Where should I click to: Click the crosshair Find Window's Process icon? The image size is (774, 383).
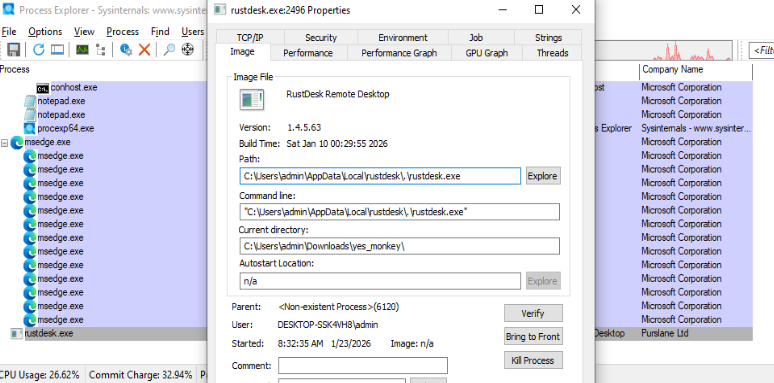click(188, 49)
